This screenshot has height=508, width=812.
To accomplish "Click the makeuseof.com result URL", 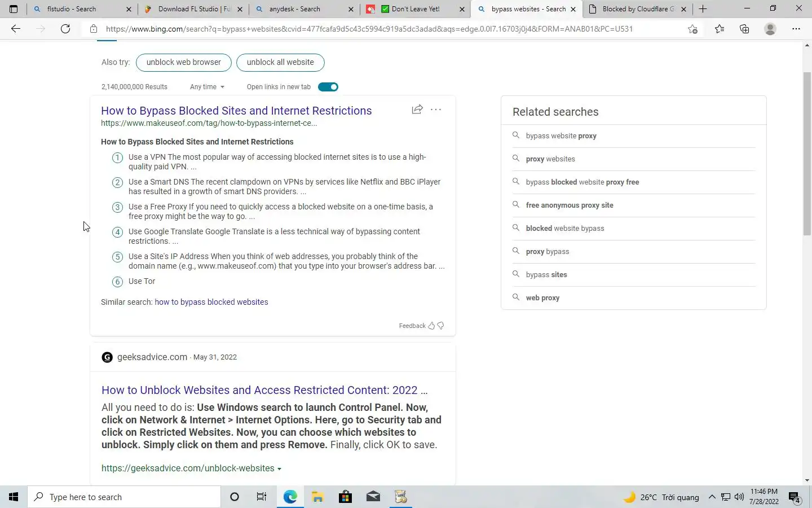I will coord(209,123).
